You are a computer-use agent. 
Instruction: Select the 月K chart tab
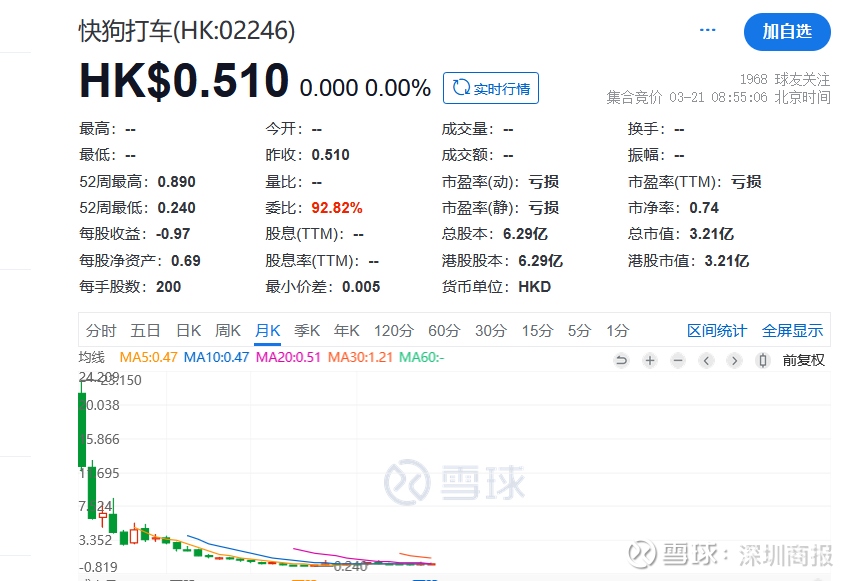(x=268, y=330)
